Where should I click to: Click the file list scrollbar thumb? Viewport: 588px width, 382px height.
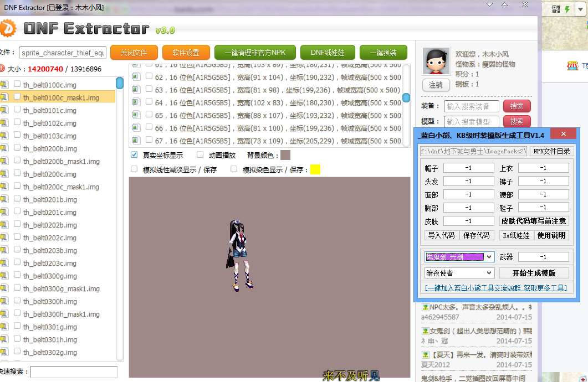tap(120, 83)
